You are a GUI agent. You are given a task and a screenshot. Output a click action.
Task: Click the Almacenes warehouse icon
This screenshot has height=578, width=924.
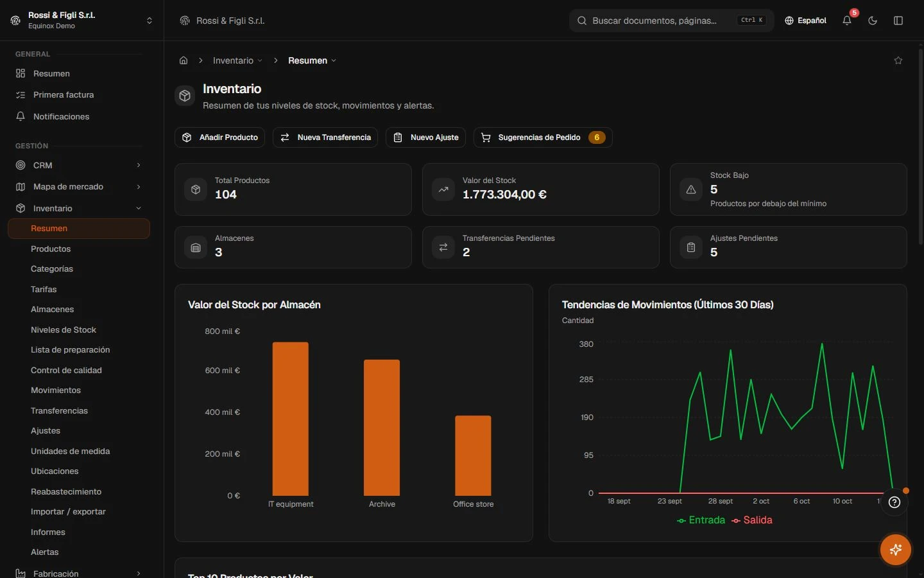pyautogui.click(x=196, y=247)
